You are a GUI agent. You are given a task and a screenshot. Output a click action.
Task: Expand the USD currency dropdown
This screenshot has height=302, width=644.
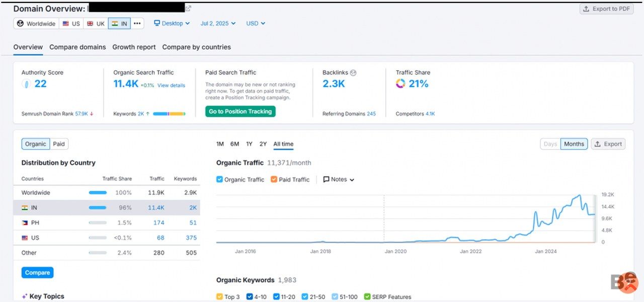pyautogui.click(x=255, y=24)
